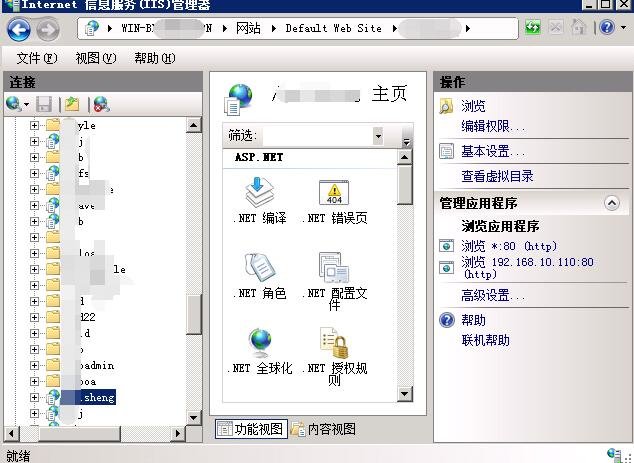Screen dimensions: 634x463
Task: Open the dropdown arrow beside help icon
Action: tap(623, 27)
